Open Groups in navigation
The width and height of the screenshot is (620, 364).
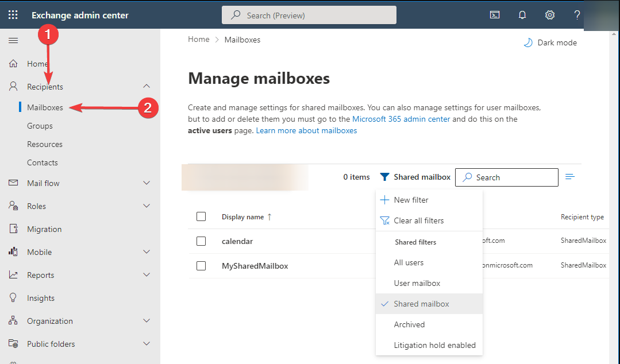(x=40, y=126)
